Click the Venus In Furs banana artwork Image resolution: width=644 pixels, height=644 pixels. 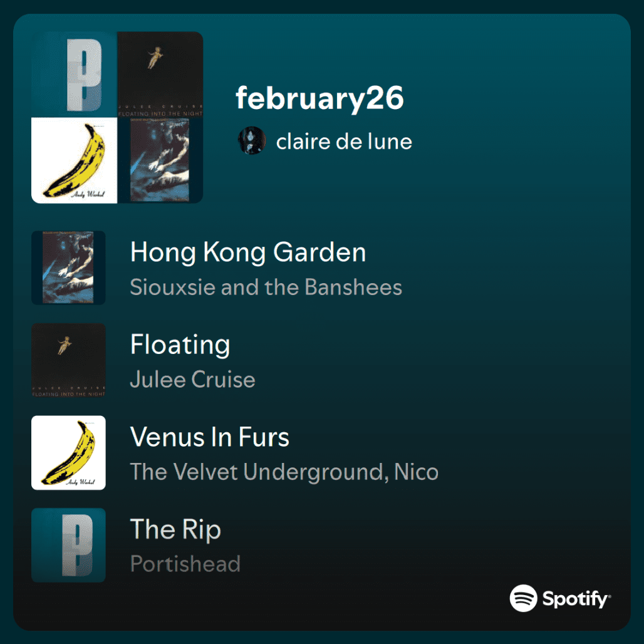[x=68, y=452]
